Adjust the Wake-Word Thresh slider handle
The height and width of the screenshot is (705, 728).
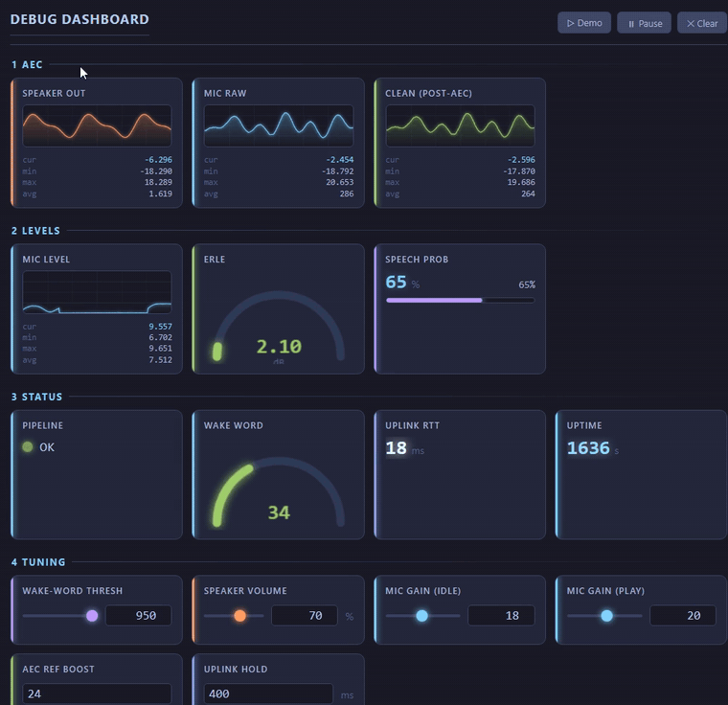click(x=92, y=616)
